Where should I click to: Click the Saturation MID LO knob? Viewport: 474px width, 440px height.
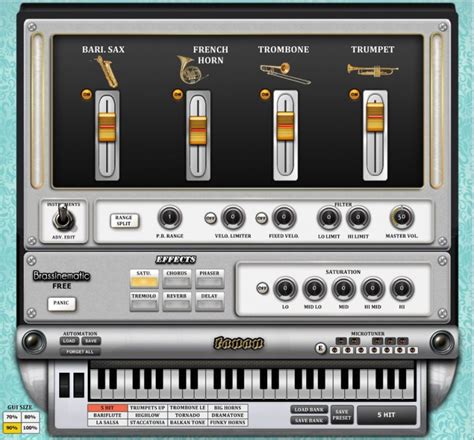point(314,288)
